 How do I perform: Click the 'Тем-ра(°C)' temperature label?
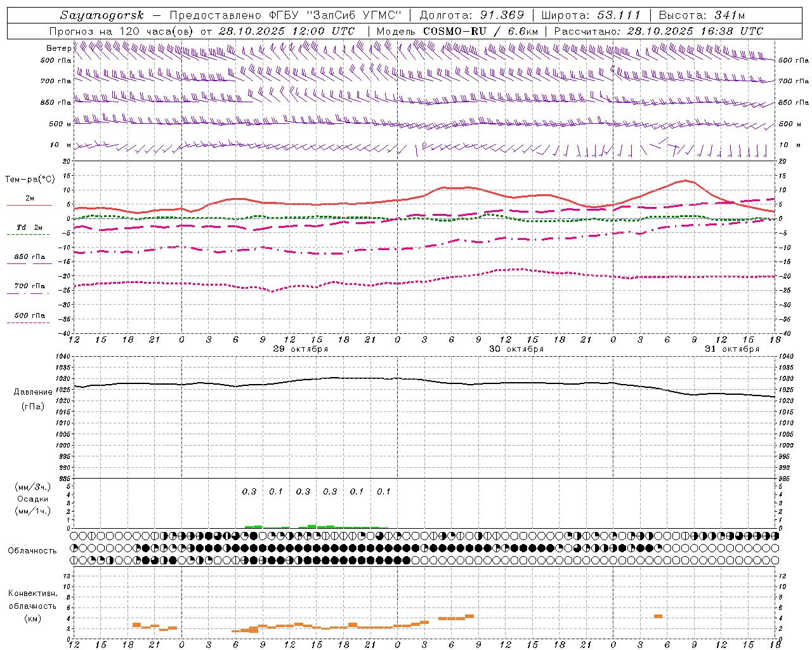(x=30, y=180)
